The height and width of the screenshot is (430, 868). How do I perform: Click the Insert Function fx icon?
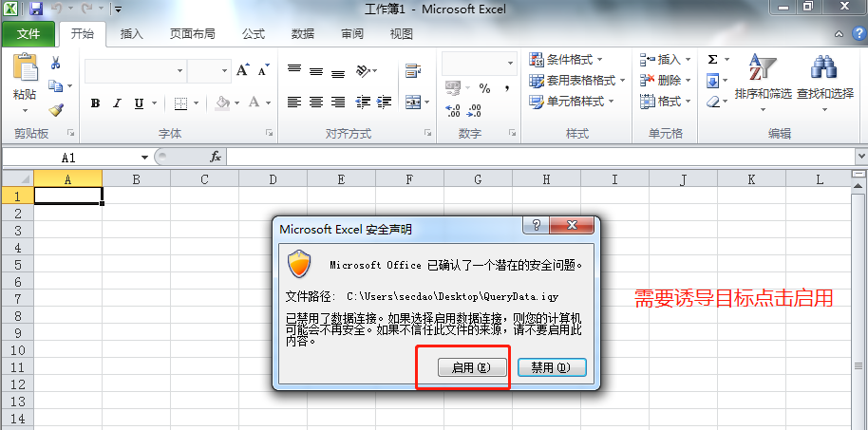pos(216,158)
